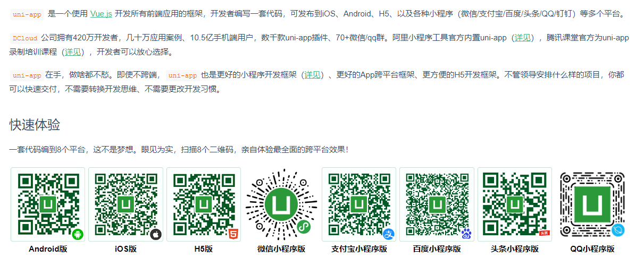Click the 头条小程序版 QR code
This screenshot has width=644, height=266.
(x=515, y=205)
